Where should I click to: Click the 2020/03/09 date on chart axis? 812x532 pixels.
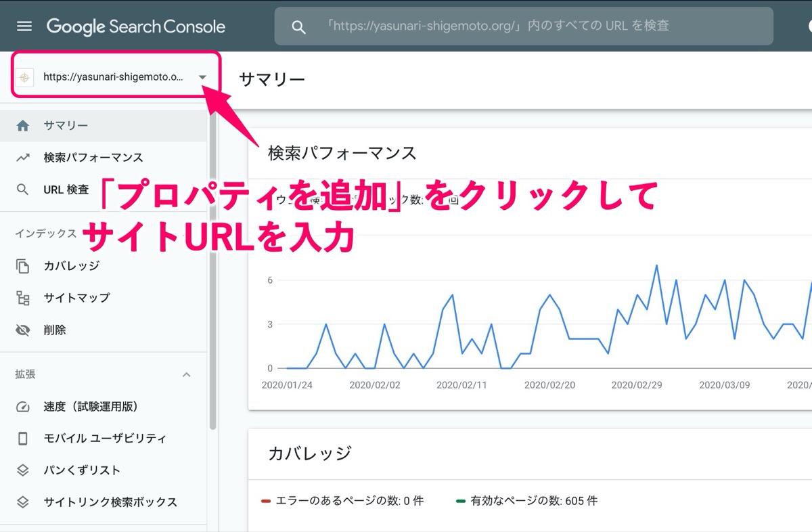click(724, 385)
